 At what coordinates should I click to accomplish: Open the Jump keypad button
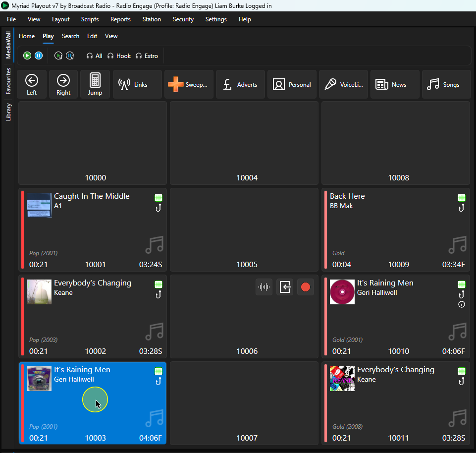(95, 84)
